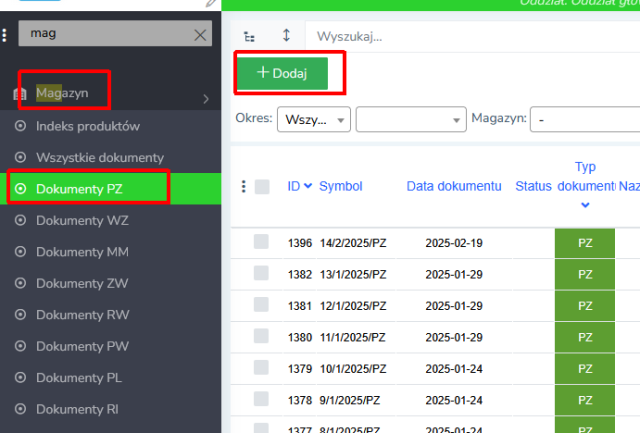This screenshot has height=433, width=640.
Task: Click the PZ type badge in row 1382
Action: 585,275
